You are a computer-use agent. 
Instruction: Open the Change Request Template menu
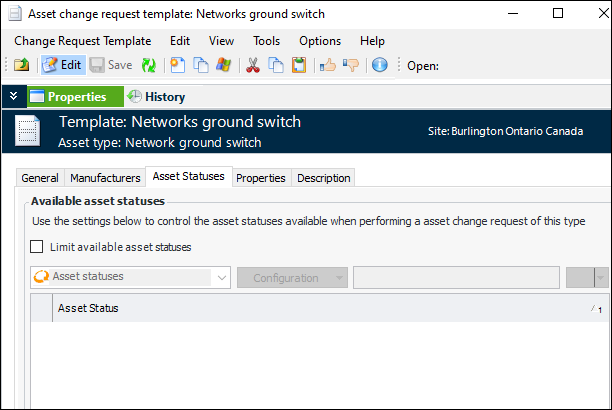83,41
